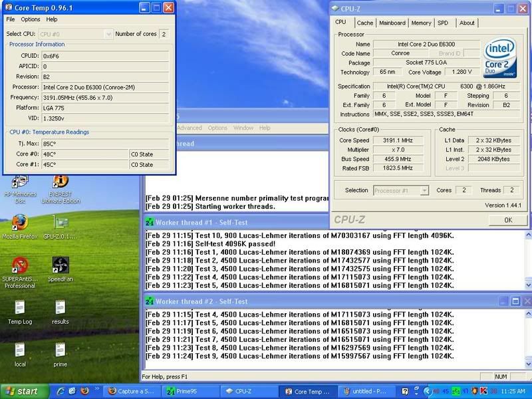532x399 pixels.
Task: Open the Temp Log text file icon
Action: (20, 312)
